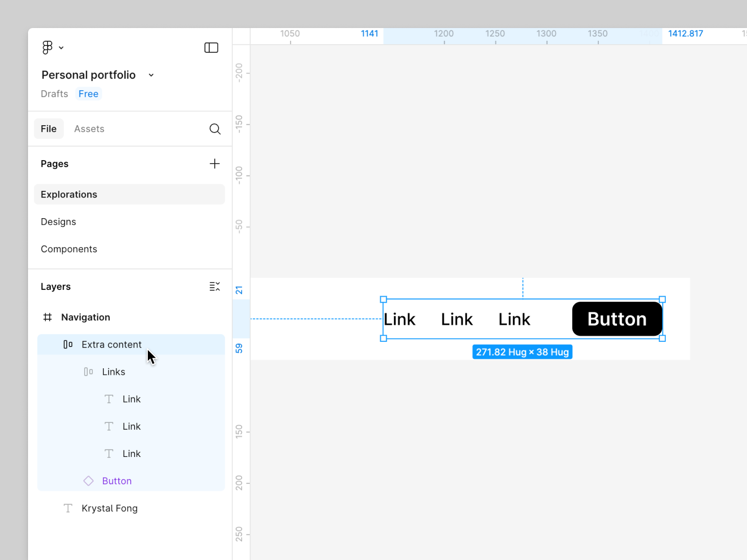The height and width of the screenshot is (560, 747).
Task: Expand the Personal portfolio file name dropdown
Action: [151, 75]
